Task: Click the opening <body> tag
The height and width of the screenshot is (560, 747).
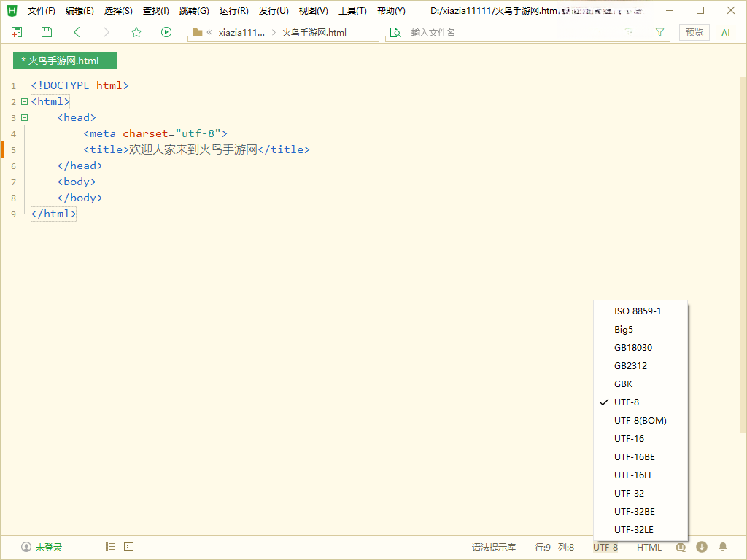Action: (x=77, y=182)
